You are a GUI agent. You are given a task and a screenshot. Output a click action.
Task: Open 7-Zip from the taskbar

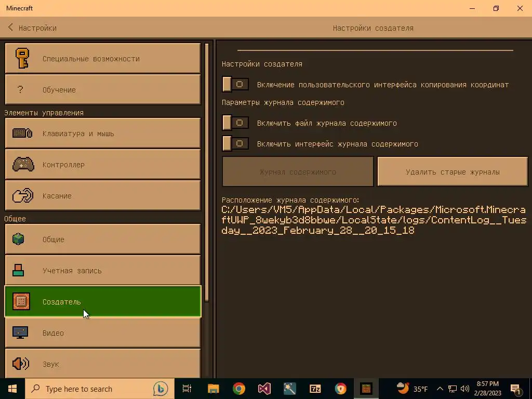pyautogui.click(x=315, y=389)
